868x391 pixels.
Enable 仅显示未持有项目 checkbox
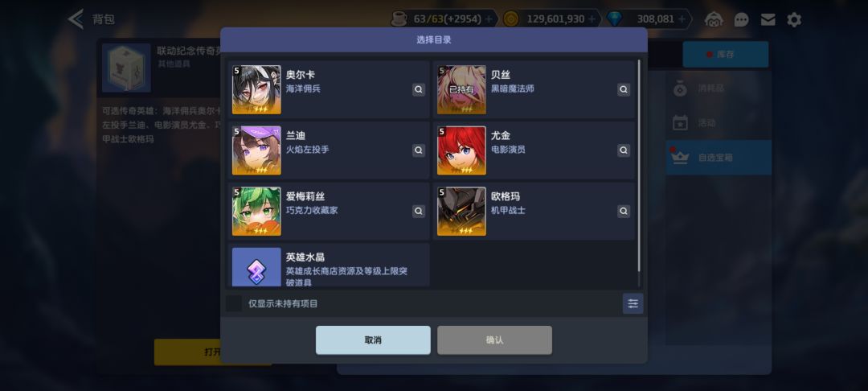234,303
